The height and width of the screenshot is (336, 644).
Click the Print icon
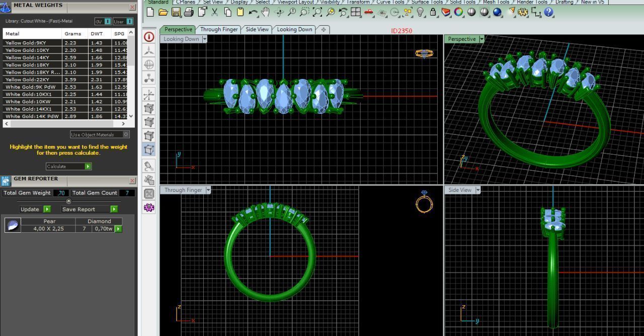pos(189,12)
